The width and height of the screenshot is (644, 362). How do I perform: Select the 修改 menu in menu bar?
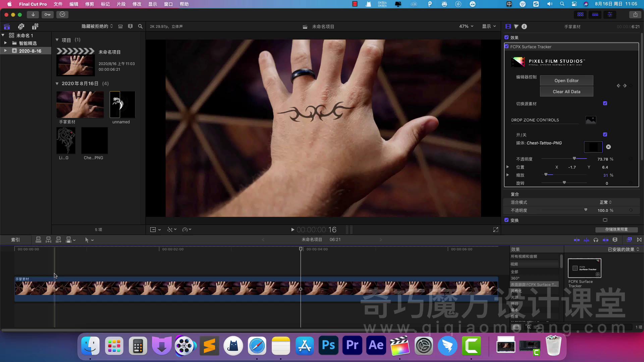(136, 4)
